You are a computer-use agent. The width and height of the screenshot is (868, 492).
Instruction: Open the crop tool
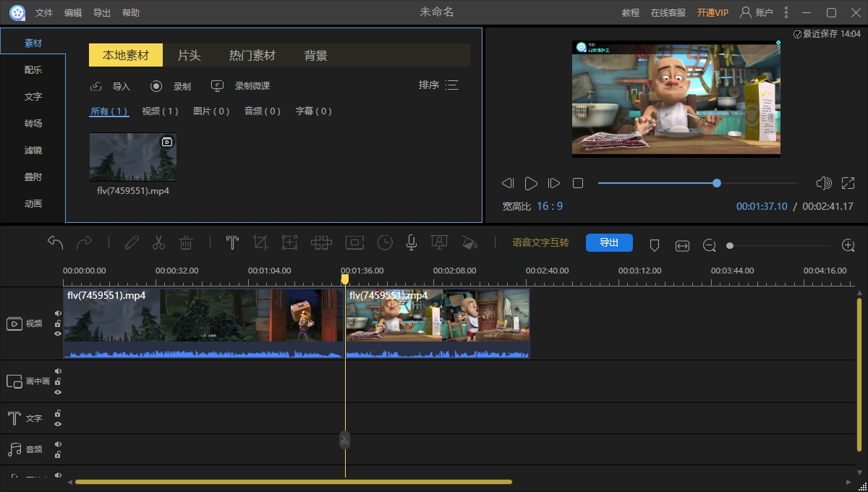point(260,243)
